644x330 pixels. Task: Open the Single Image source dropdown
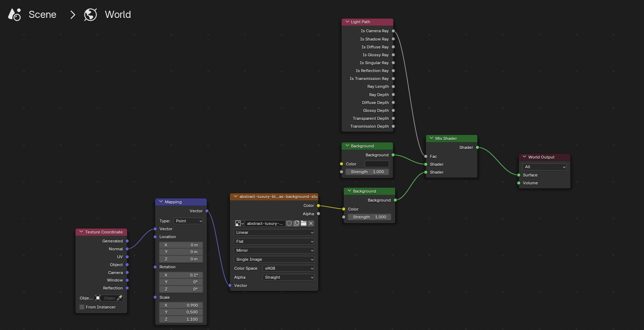[274, 259]
